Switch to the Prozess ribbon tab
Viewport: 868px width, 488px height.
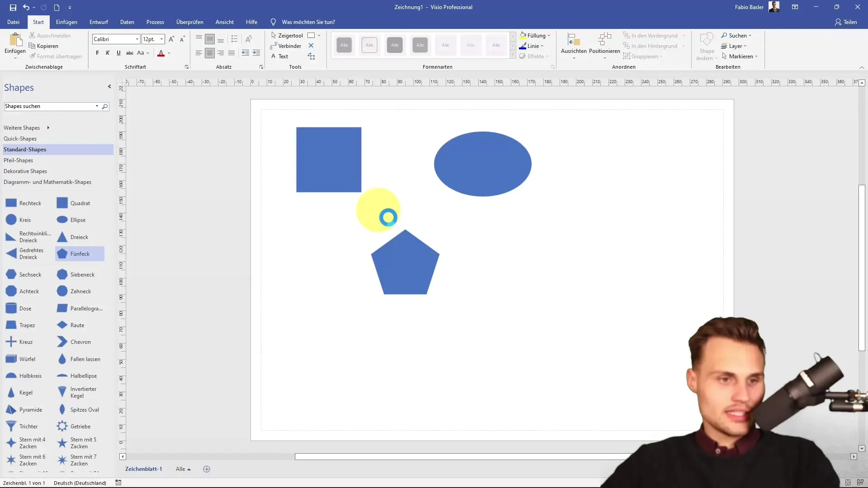(155, 22)
